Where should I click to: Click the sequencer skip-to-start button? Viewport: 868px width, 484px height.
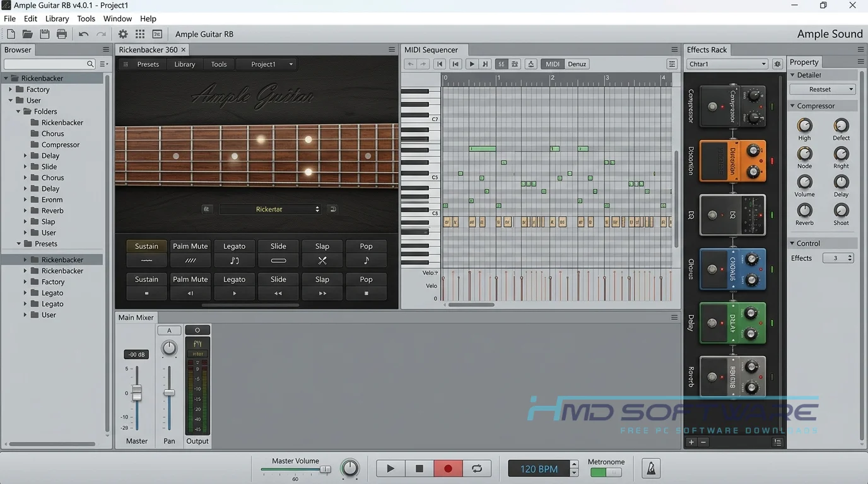coord(440,64)
